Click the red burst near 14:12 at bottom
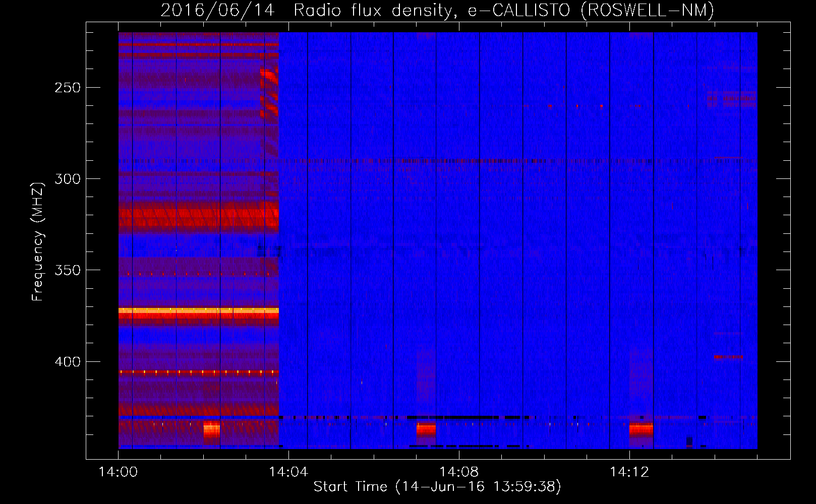 tap(641, 429)
